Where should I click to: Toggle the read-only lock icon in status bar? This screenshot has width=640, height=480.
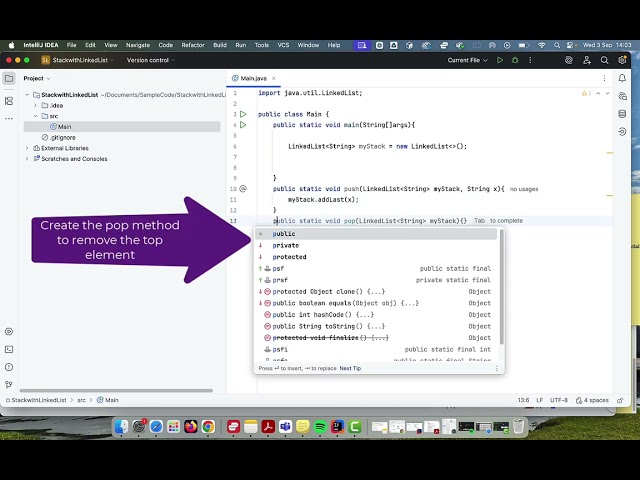click(620, 400)
